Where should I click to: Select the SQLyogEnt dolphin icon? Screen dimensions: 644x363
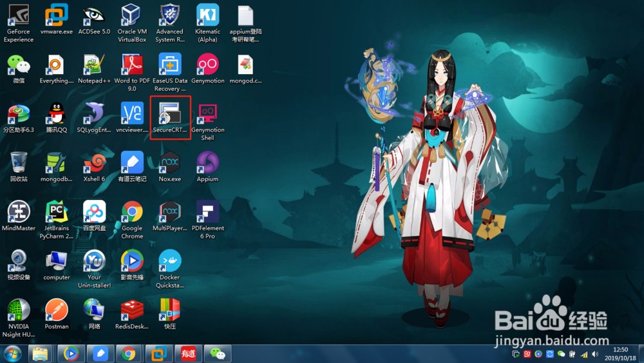pyautogui.click(x=94, y=117)
